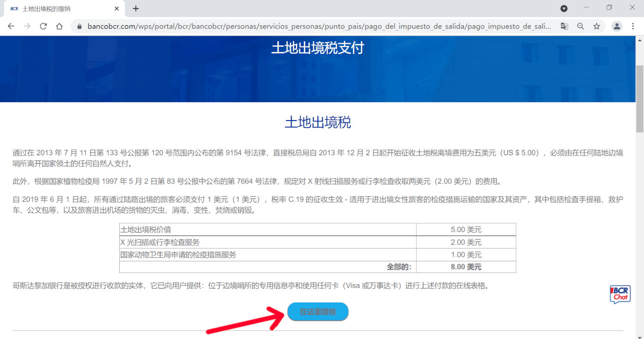The height and width of the screenshot is (339, 644).
Task: Open a new tab with plus button
Action: pos(136,9)
